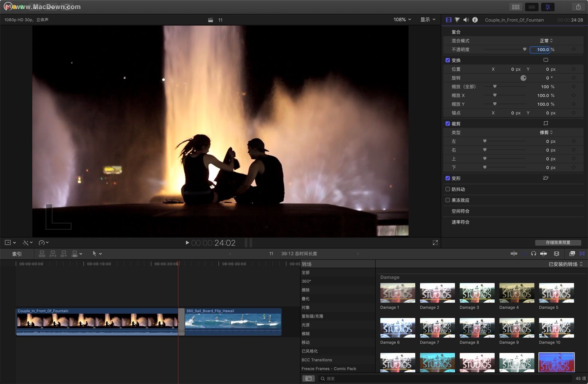Toggle the inspector sliders button
Screen dimensions: 588x384
548,7
